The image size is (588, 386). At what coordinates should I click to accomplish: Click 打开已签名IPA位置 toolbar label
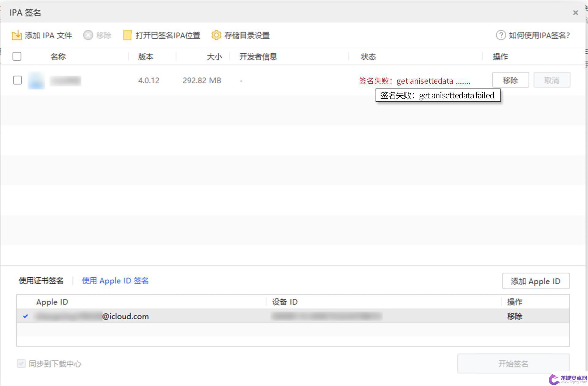point(168,35)
